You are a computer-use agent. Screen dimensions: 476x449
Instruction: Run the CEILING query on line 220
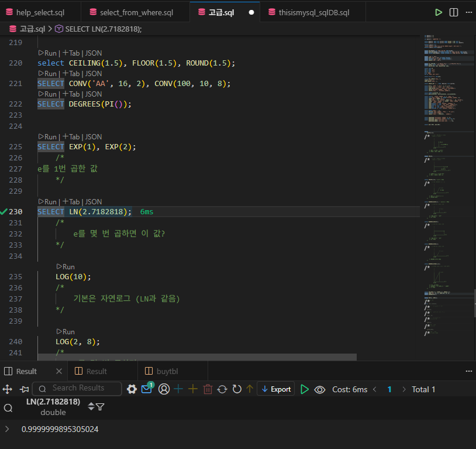pos(48,53)
